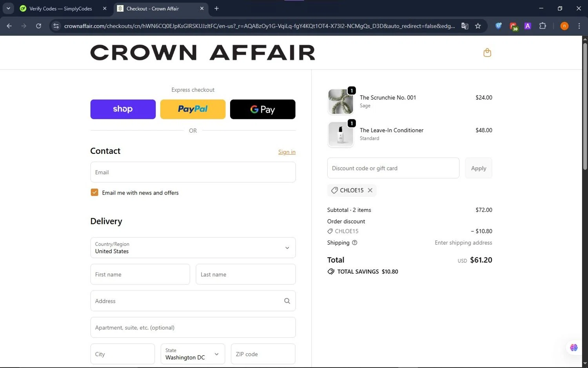
Task: Click the TOTAL SAVINGS $10.80 text
Action: pyautogui.click(x=368, y=271)
